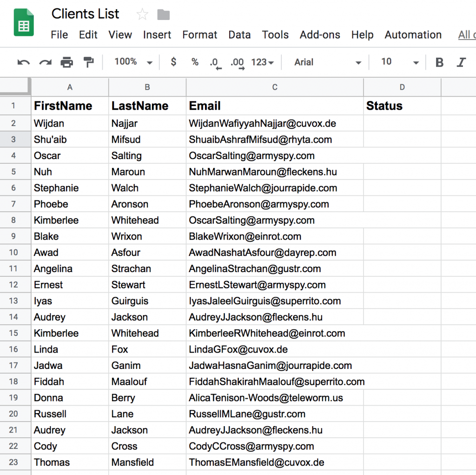
Task: Select column C header
Action: tap(275, 87)
